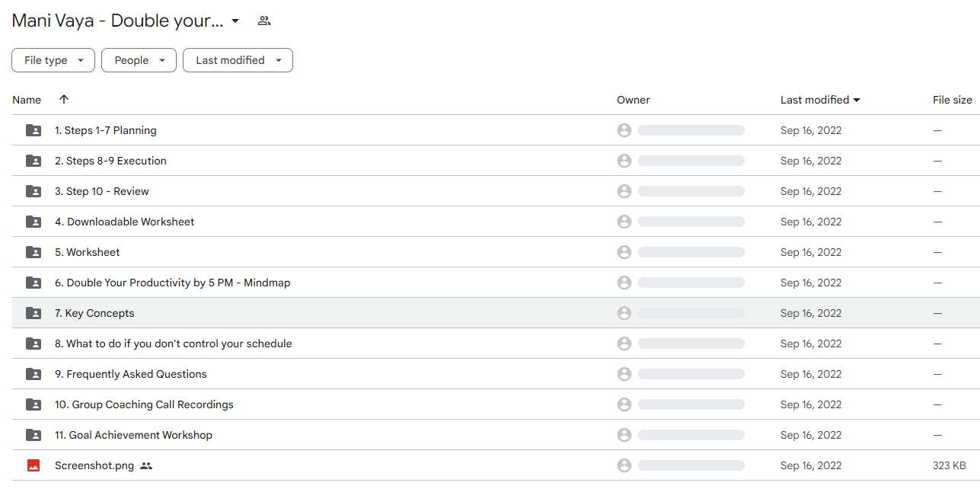Click the folder icon for Key Concepts
This screenshot has height=489, width=980.
coord(34,313)
